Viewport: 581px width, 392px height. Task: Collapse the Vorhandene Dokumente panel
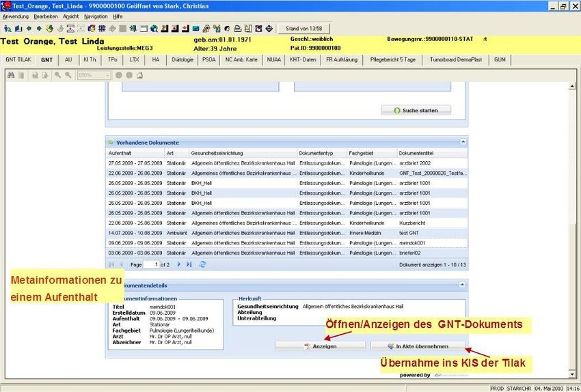463,142
